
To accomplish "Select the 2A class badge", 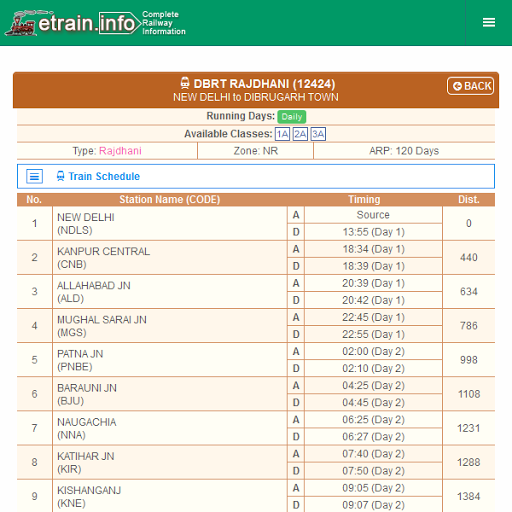I will tap(300, 134).
